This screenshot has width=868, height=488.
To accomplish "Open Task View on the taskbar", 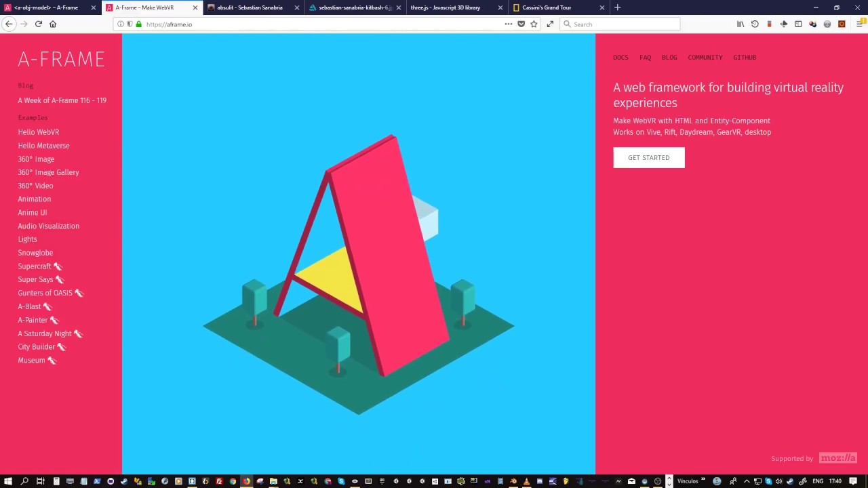I will coord(41,481).
